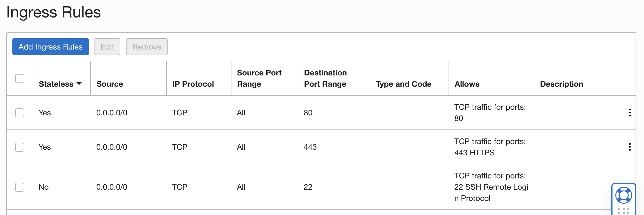This screenshot has width=644, height=215.
Task: Click the Type and Code header
Action: pos(403,84)
